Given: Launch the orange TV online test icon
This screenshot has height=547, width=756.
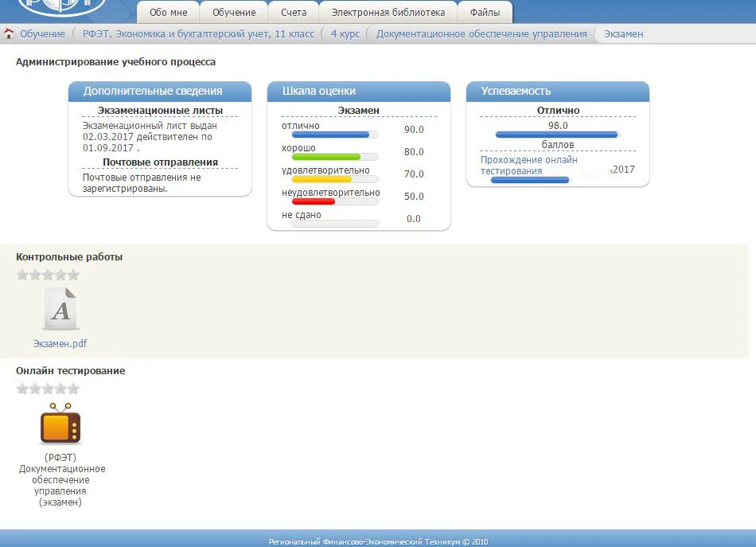Looking at the screenshot, I should [60, 424].
